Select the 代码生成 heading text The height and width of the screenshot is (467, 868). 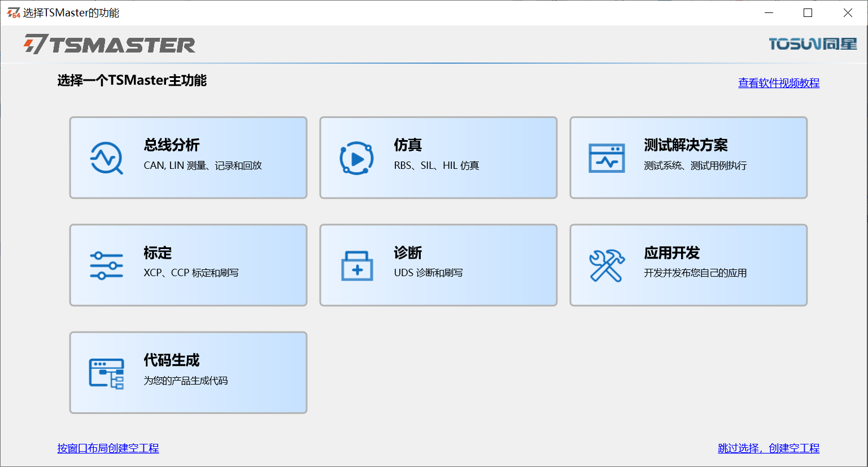(x=172, y=360)
